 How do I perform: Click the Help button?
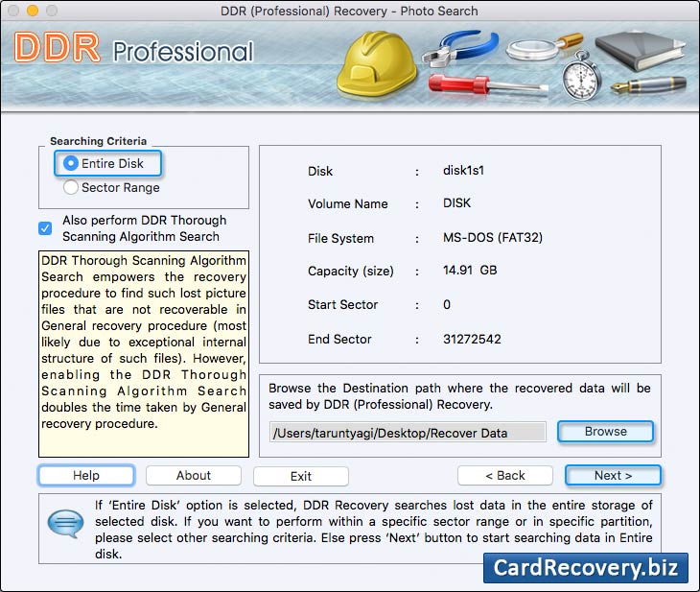(86, 475)
